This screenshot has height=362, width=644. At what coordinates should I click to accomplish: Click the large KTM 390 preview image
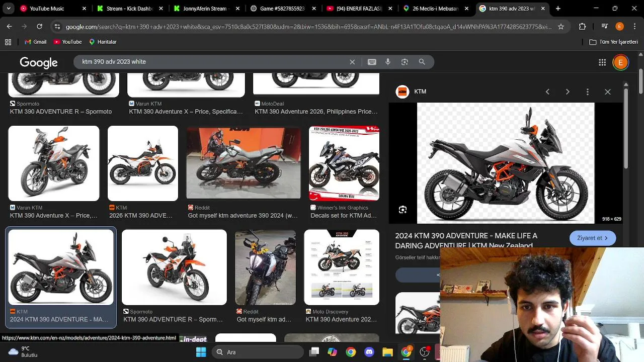tap(506, 163)
